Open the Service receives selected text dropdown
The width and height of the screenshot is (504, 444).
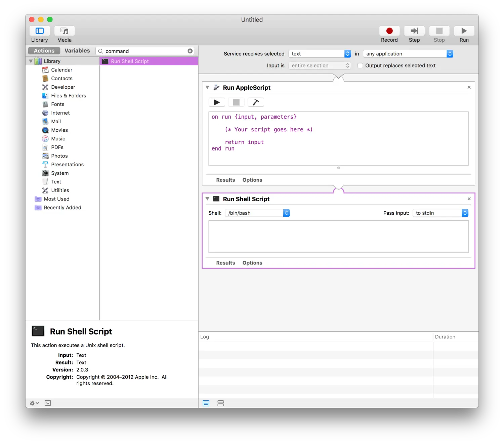(320, 54)
